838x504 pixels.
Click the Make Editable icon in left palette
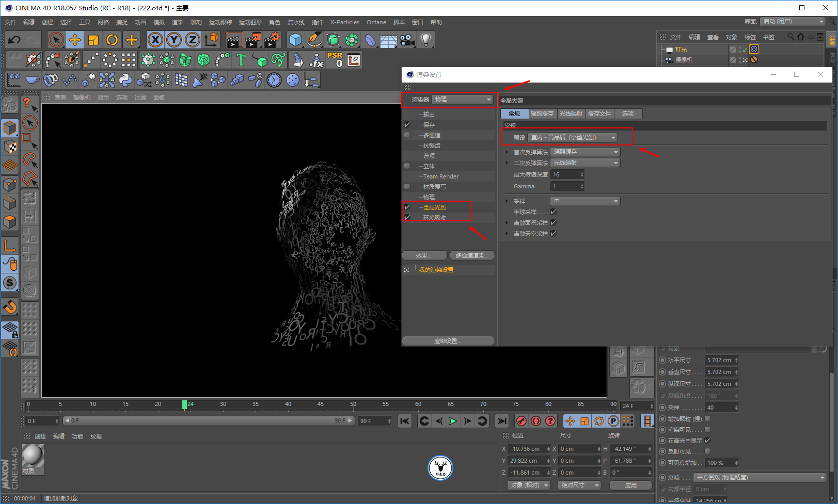pos(10,105)
